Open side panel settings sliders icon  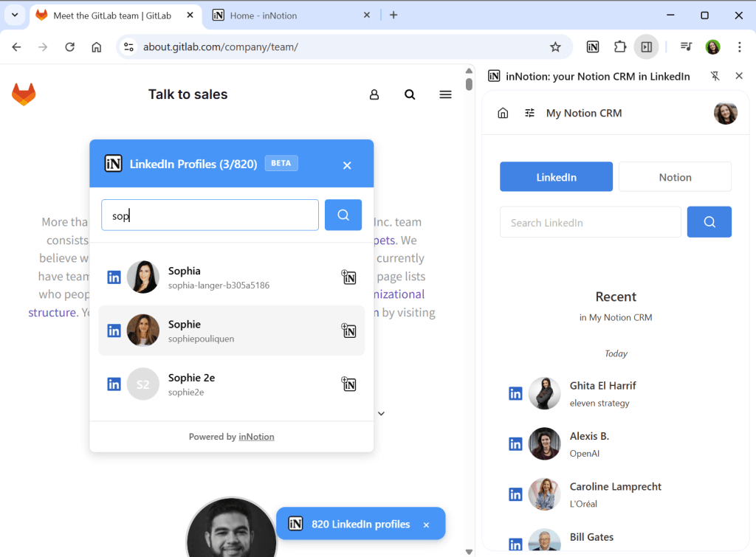529,113
